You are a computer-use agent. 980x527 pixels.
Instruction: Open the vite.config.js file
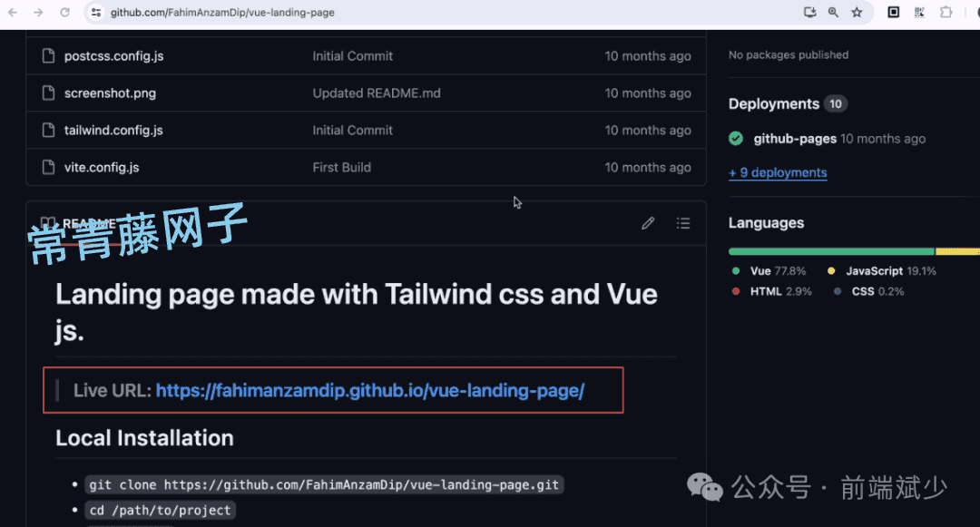[x=102, y=167]
